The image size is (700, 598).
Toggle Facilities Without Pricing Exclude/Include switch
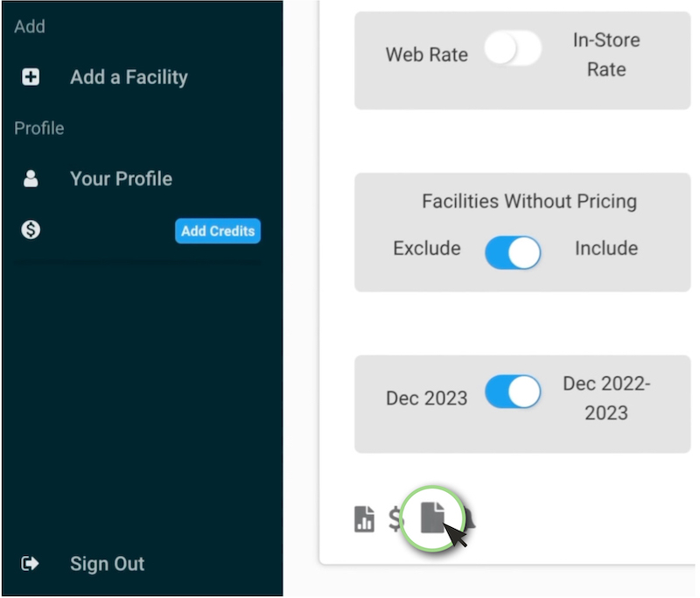pos(513,252)
